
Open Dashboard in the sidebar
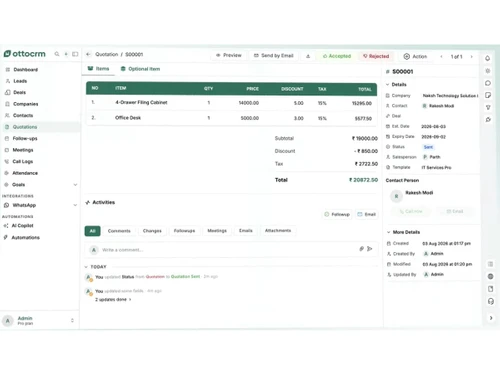tap(25, 70)
